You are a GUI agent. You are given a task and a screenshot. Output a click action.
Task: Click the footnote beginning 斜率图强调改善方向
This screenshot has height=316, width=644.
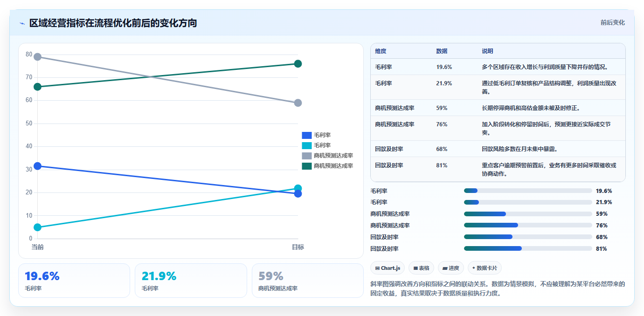498,289
